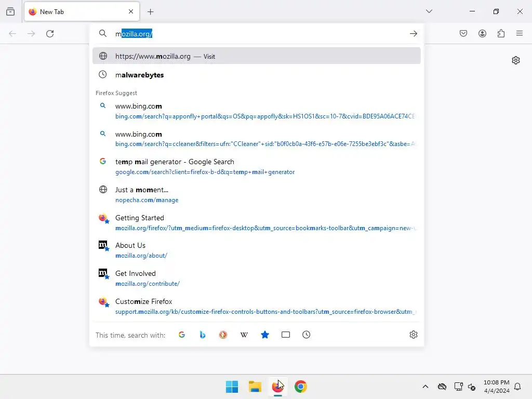The height and width of the screenshot is (399, 532).
Task: Search this time in Bookmarks star
Action: click(265, 335)
